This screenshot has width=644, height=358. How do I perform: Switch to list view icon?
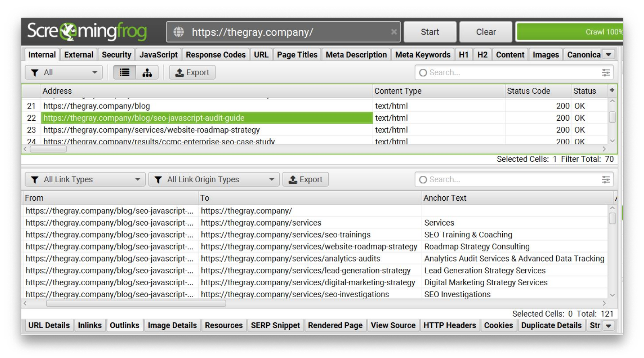(x=125, y=72)
